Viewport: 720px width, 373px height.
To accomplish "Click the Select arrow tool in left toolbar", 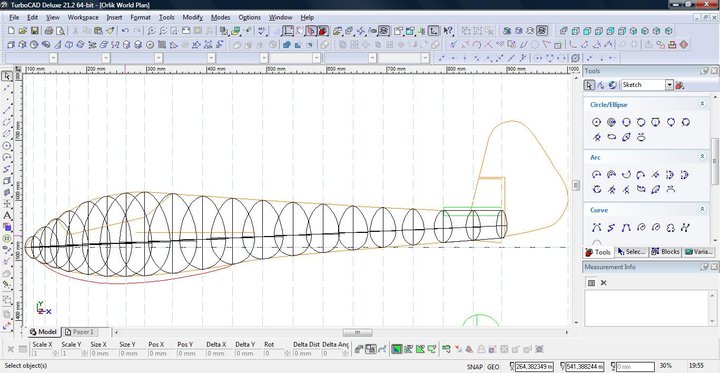I will pyautogui.click(x=7, y=76).
